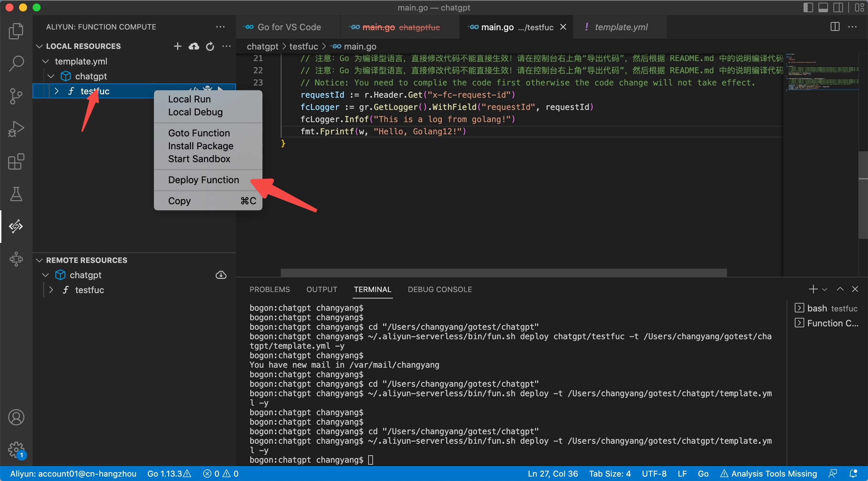Choose Local Debug from context menu

208,112
